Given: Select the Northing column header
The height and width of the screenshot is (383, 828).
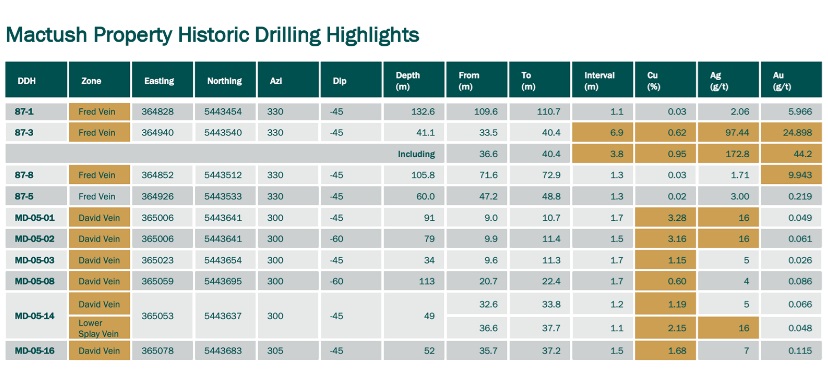Looking at the screenshot, I should pos(225,80).
